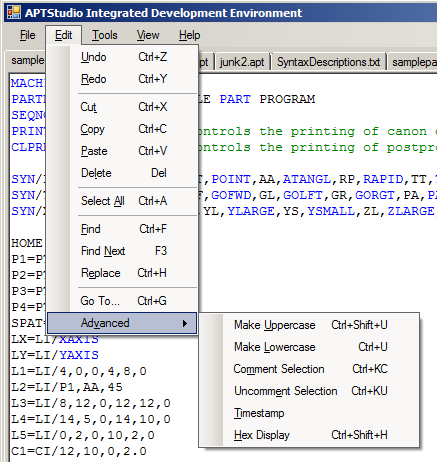Click the word canon in the green comment
The height and width of the screenshot is (462, 437).
pos(407,131)
